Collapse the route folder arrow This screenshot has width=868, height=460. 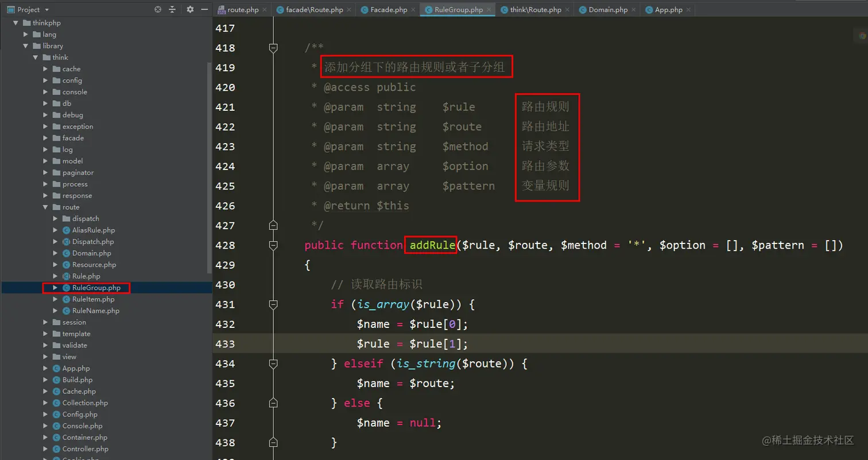click(45, 207)
